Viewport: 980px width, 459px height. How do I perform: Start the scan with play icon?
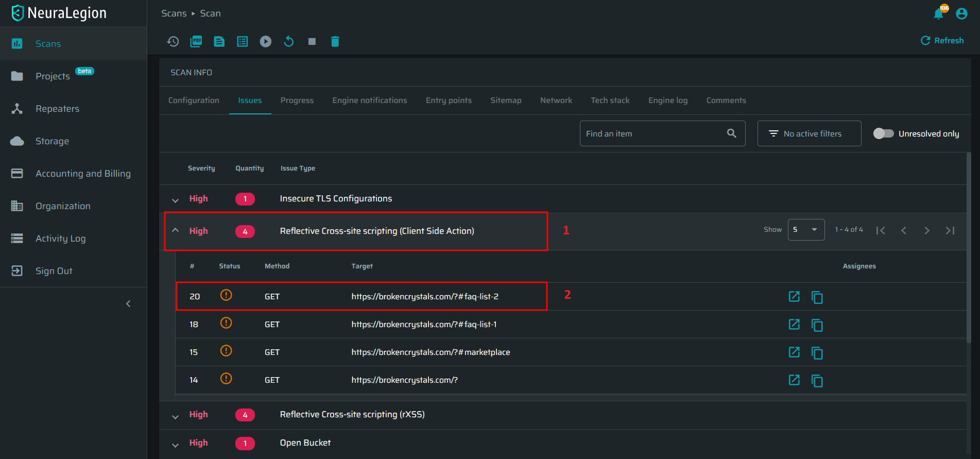pos(266,41)
